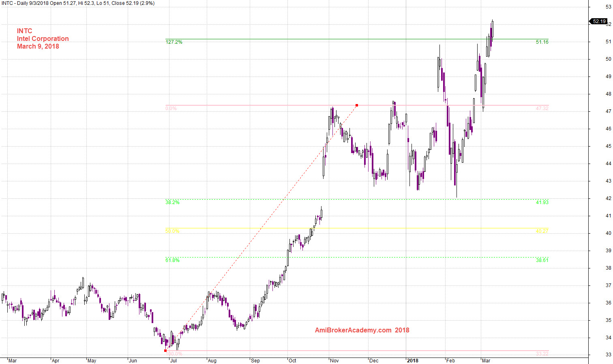Click the May label on the time axis
This screenshot has width=613, height=364.
point(92,361)
